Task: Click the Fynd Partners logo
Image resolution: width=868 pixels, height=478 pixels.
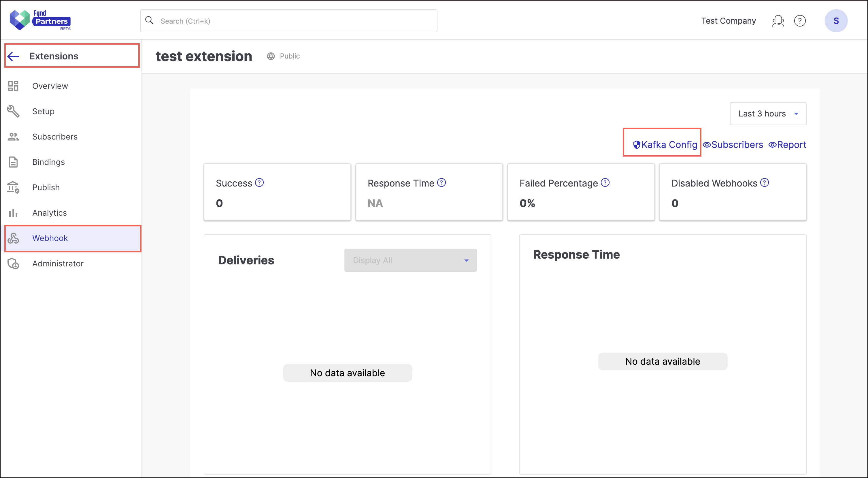Action: 40,20
